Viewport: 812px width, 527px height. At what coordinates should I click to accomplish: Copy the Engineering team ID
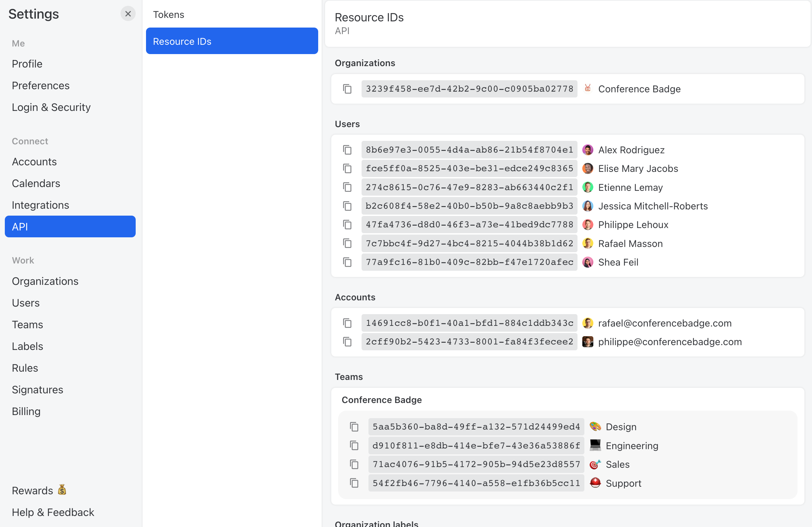pyautogui.click(x=354, y=445)
